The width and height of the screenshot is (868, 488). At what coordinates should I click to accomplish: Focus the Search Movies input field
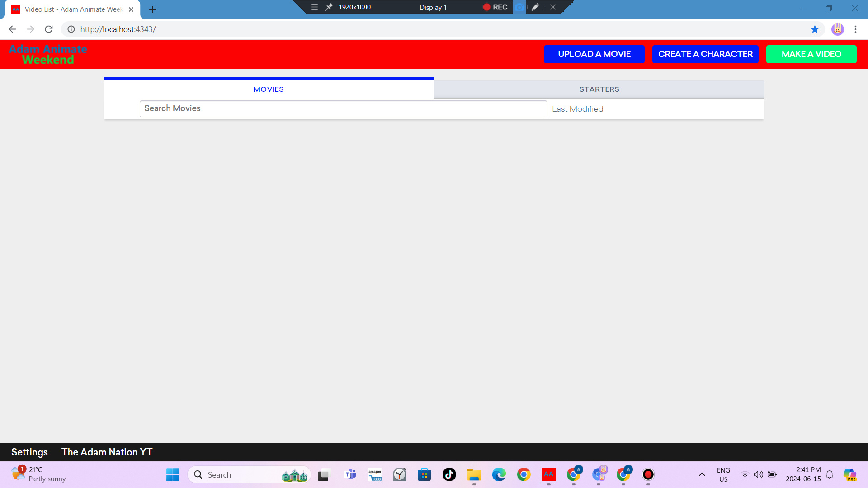click(343, 109)
